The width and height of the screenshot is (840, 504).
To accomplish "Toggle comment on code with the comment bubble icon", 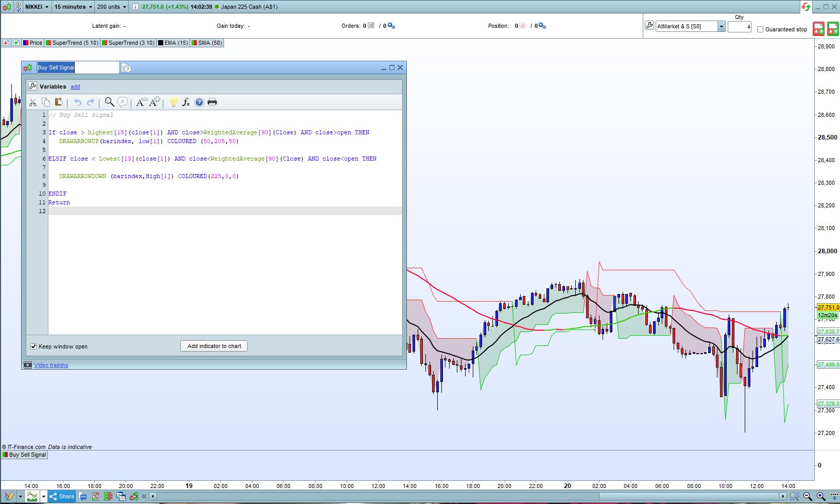I will pos(123,102).
